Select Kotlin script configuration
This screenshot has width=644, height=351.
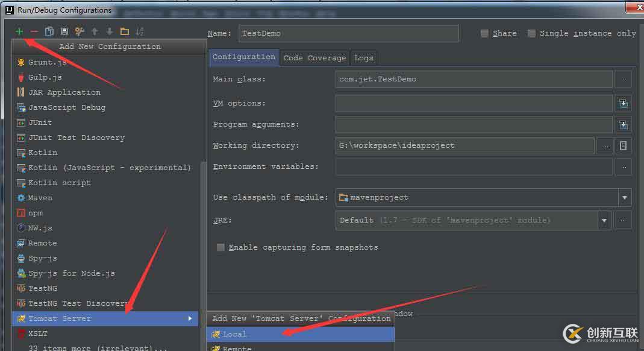click(x=106, y=183)
